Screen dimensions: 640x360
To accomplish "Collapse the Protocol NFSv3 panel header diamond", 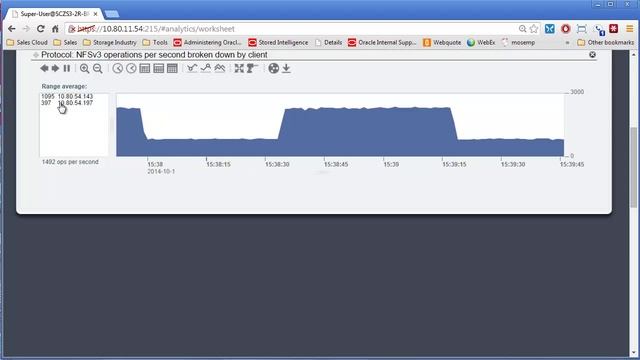I will [36, 55].
